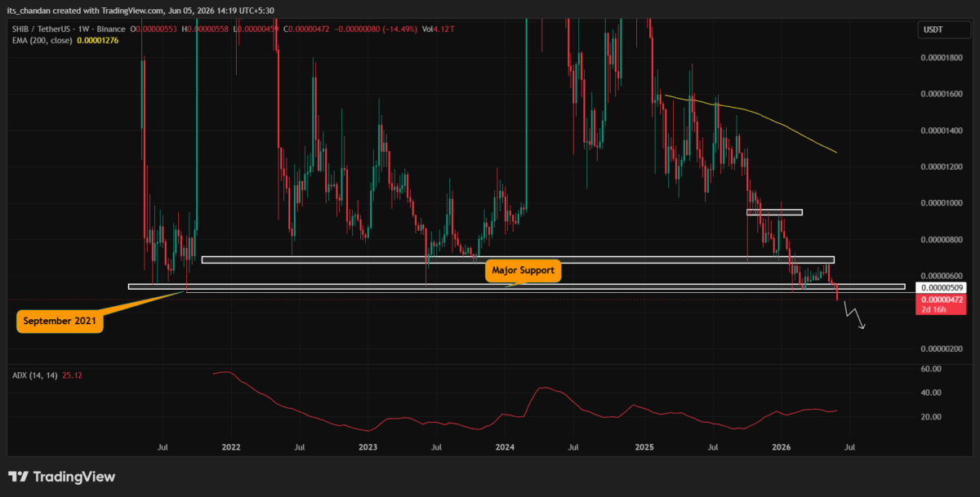The height and width of the screenshot is (497, 980).
Task: Click the 2026 time axis label
Action: point(782,447)
